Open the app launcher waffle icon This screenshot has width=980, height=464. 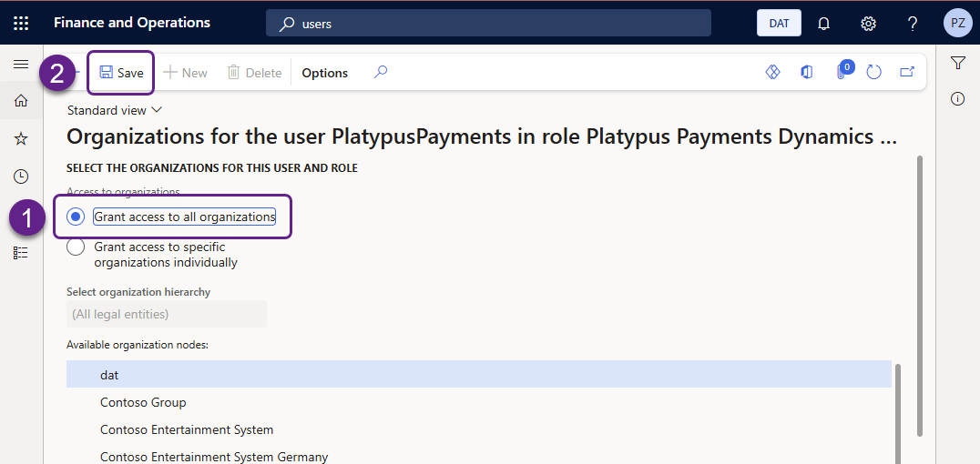(21, 23)
